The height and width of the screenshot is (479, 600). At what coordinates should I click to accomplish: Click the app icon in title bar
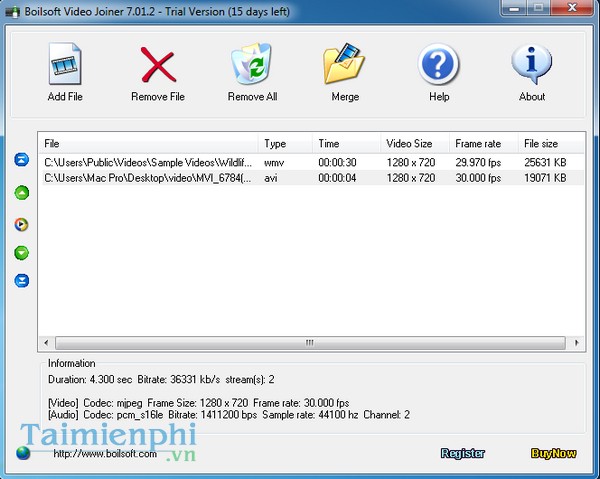pos(12,12)
